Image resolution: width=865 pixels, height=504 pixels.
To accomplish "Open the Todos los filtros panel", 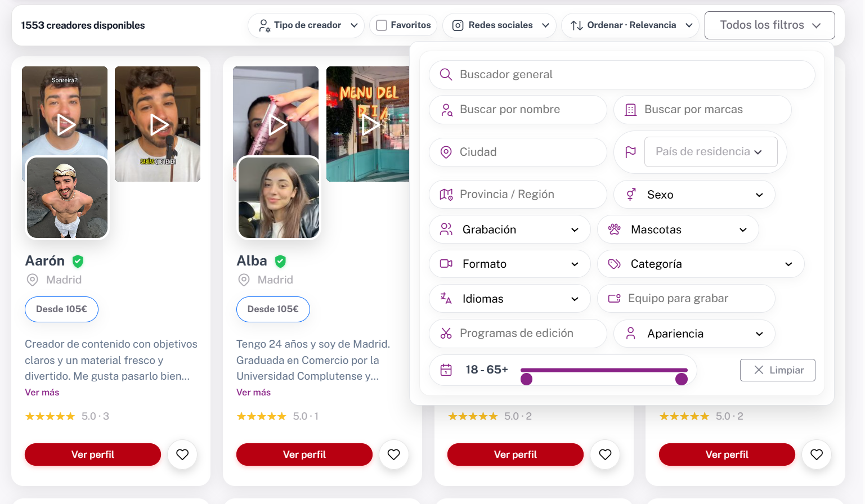I will point(769,25).
